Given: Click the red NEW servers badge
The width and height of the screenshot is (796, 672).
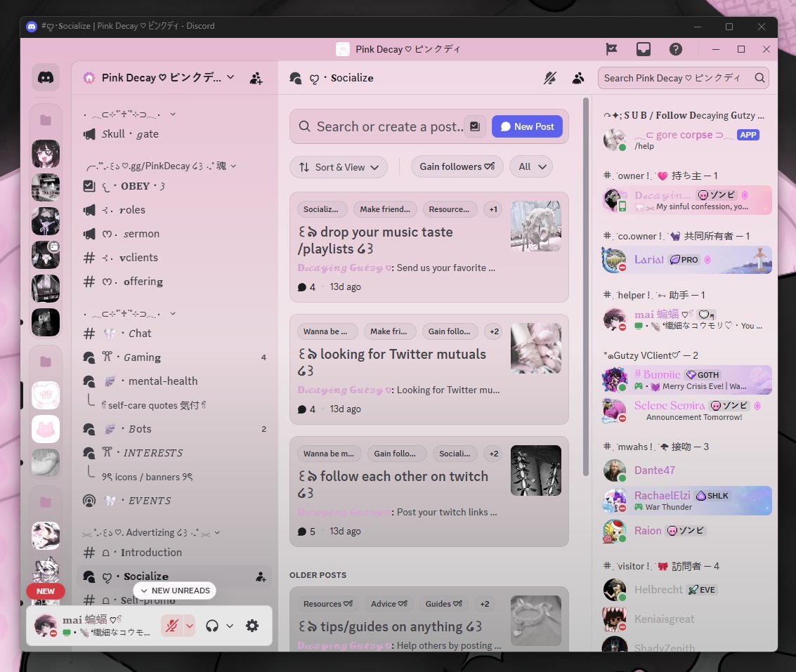Looking at the screenshot, I should click(x=45, y=591).
